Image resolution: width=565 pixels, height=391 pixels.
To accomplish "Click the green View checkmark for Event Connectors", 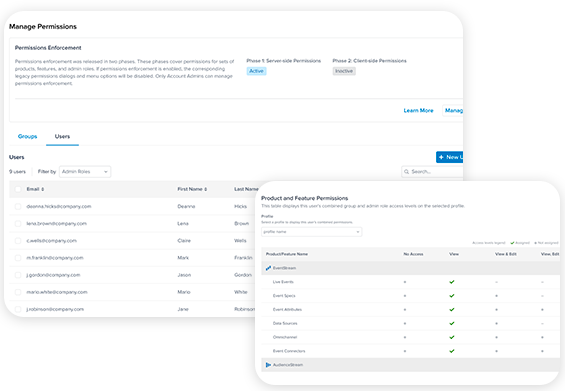I will click(x=451, y=351).
